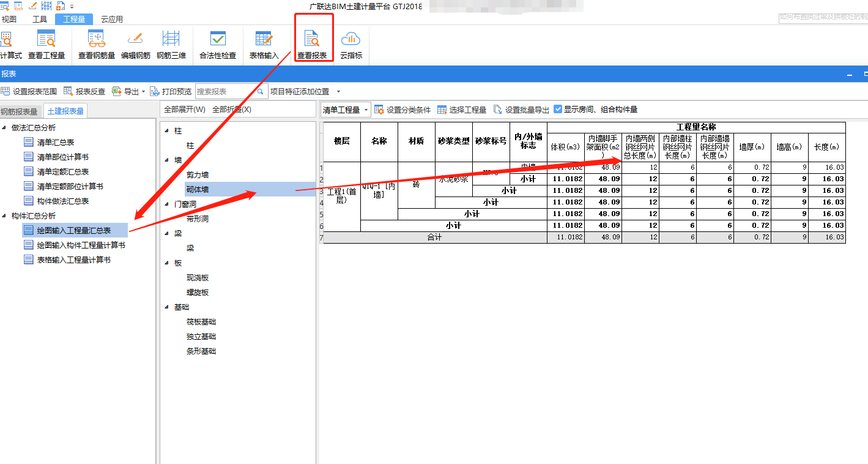Open 查看报表 in the ribbon

tap(313, 44)
